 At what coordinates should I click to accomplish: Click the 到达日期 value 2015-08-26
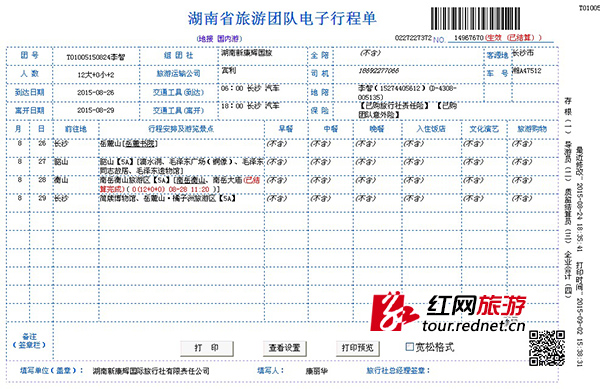(x=96, y=93)
